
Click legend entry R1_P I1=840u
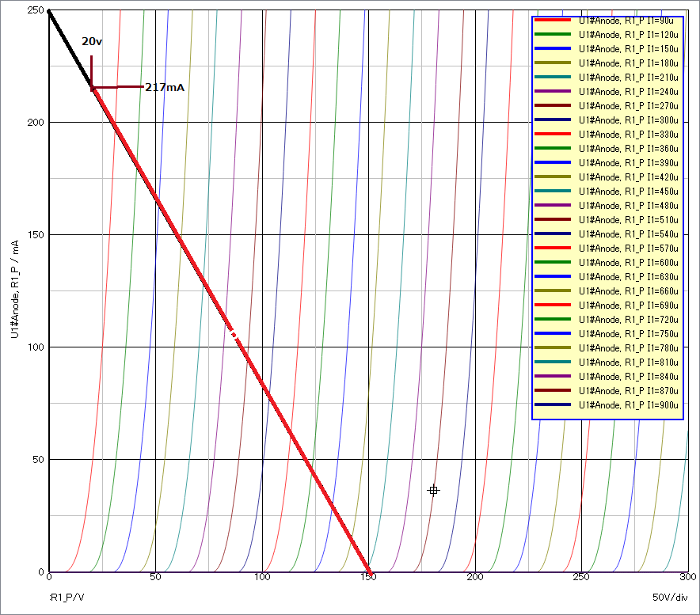tap(607, 377)
